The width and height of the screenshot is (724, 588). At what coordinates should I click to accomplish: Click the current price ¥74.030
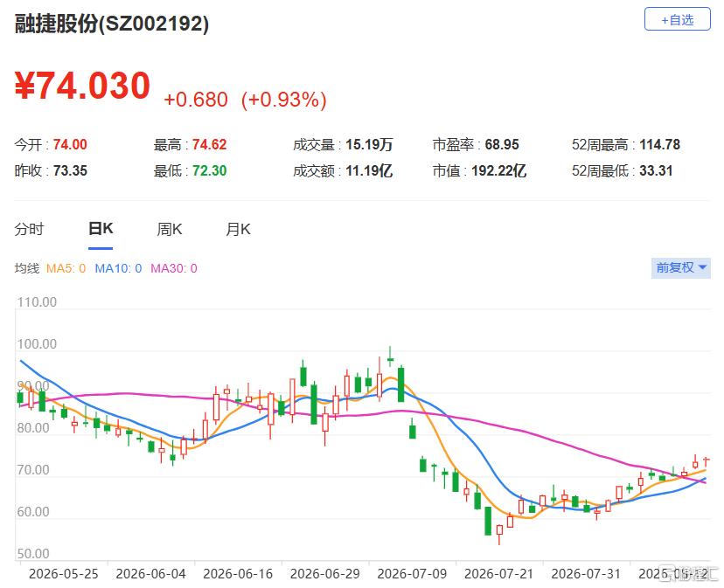pyautogui.click(x=83, y=86)
